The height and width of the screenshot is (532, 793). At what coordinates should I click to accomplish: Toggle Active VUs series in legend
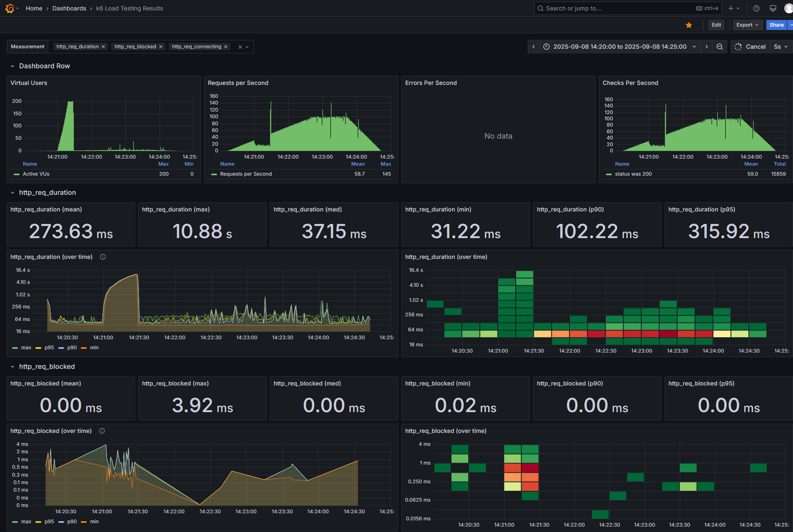tap(36, 174)
